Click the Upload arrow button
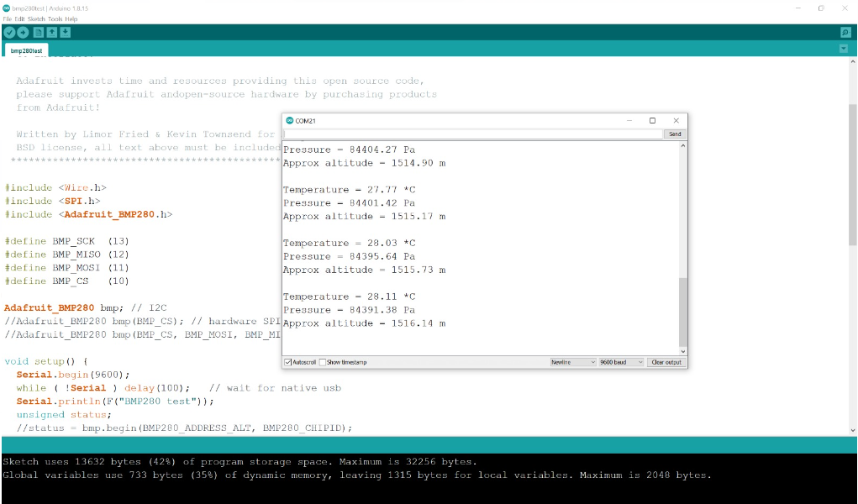858x504 pixels. (x=22, y=33)
